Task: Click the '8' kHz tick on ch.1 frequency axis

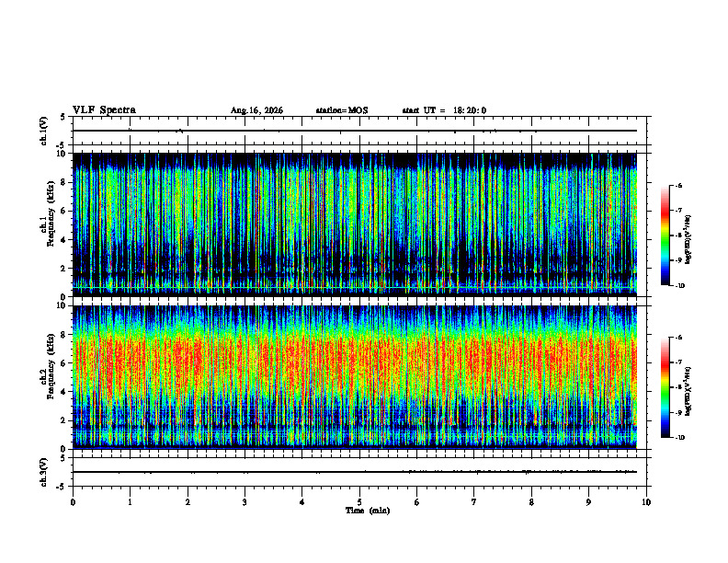Action: [x=64, y=182]
